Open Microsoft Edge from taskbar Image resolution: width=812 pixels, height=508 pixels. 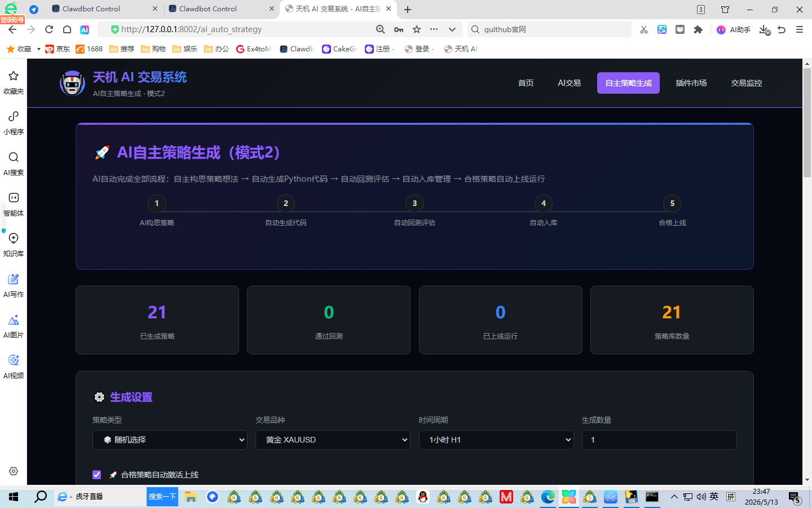point(548,497)
